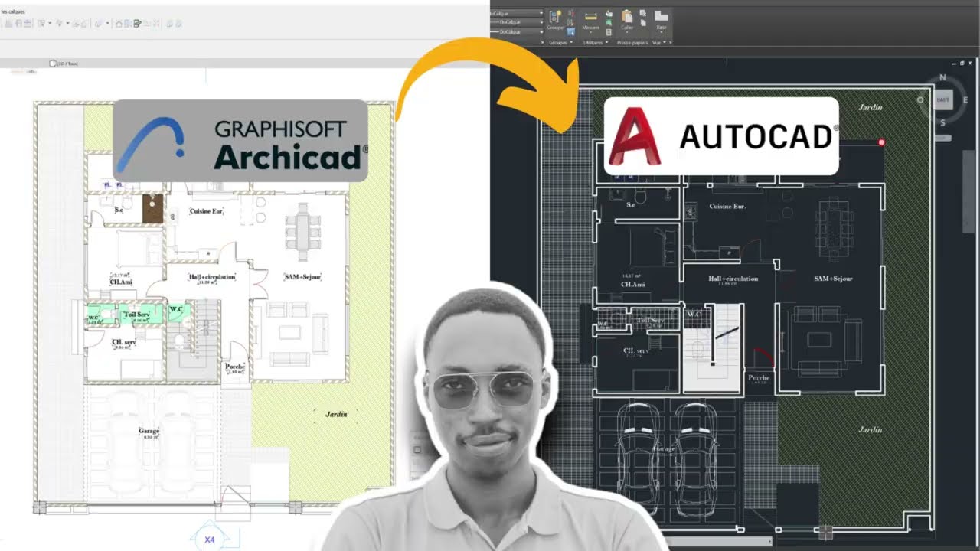The width and height of the screenshot is (980, 551).
Task: Click the 'Hall+circulation' label in AutoCAD drawing
Action: pos(733,279)
